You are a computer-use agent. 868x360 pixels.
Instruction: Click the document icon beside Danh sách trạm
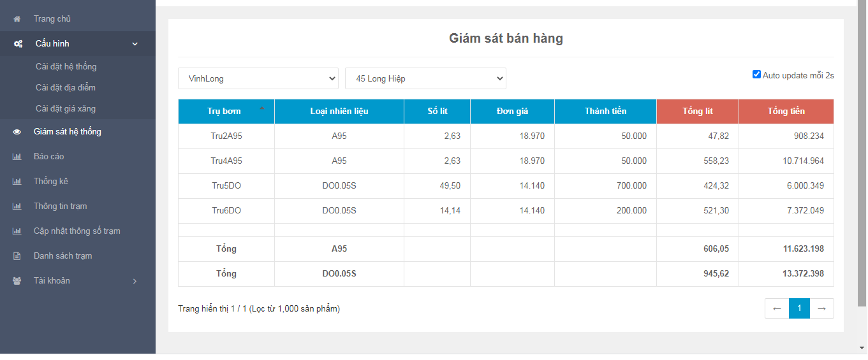tap(17, 256)
